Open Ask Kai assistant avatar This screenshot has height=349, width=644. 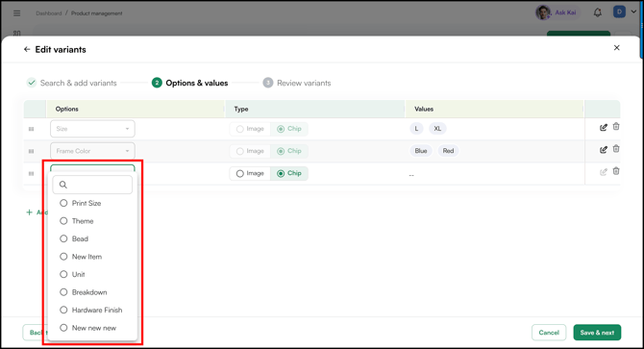543,12
